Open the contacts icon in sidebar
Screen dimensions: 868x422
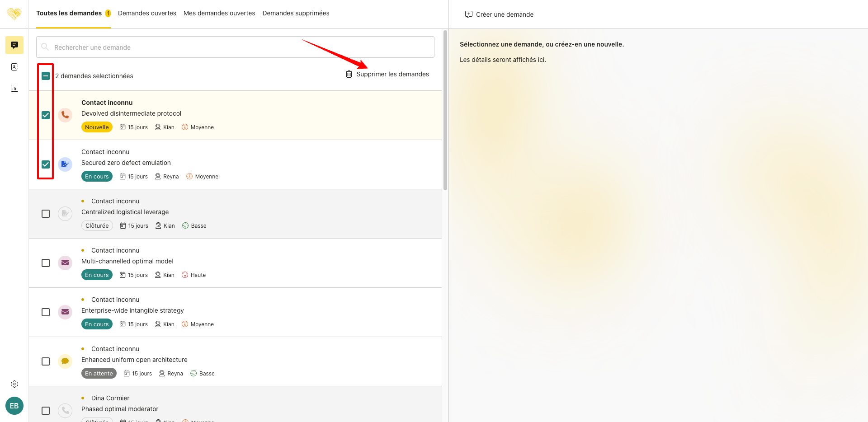[14, 67]
